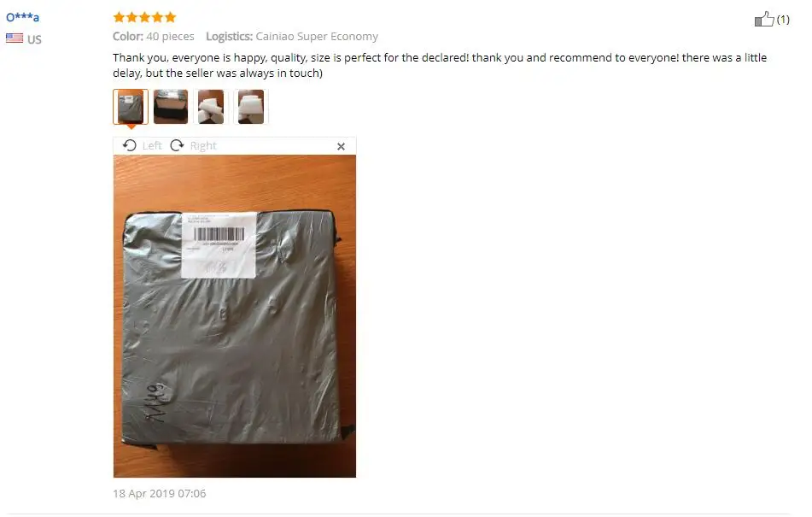812x517 pixels.
Task: Click the thumbs-up helpful icon
Action: tap(764, 19)
